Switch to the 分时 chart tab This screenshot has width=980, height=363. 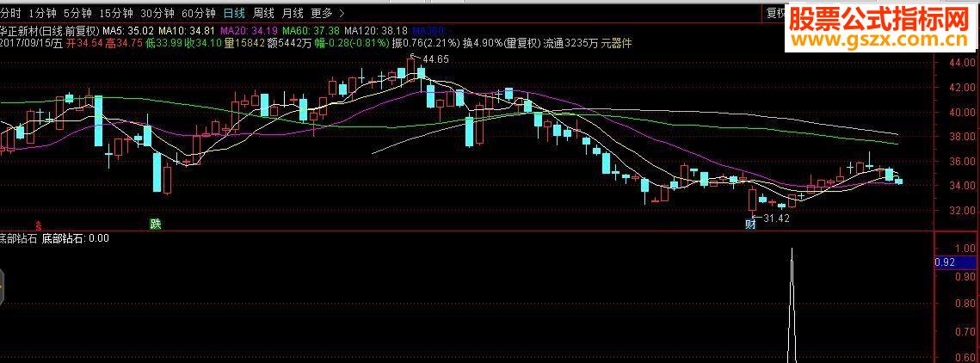click(x=10, y=13)
